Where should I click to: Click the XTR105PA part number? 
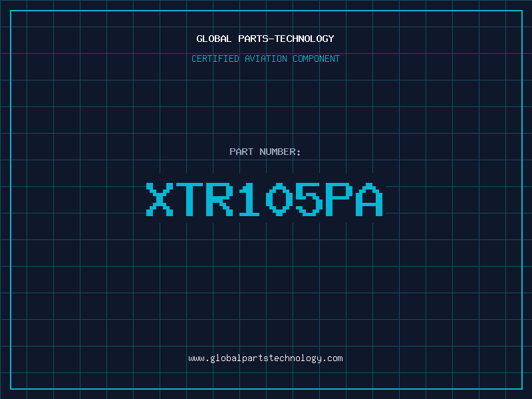265,199
